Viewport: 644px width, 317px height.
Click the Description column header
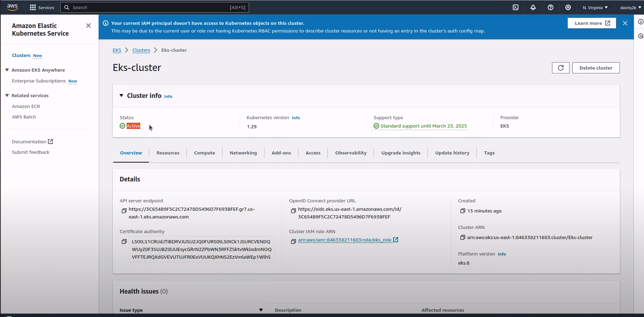(x=288, y=310)
